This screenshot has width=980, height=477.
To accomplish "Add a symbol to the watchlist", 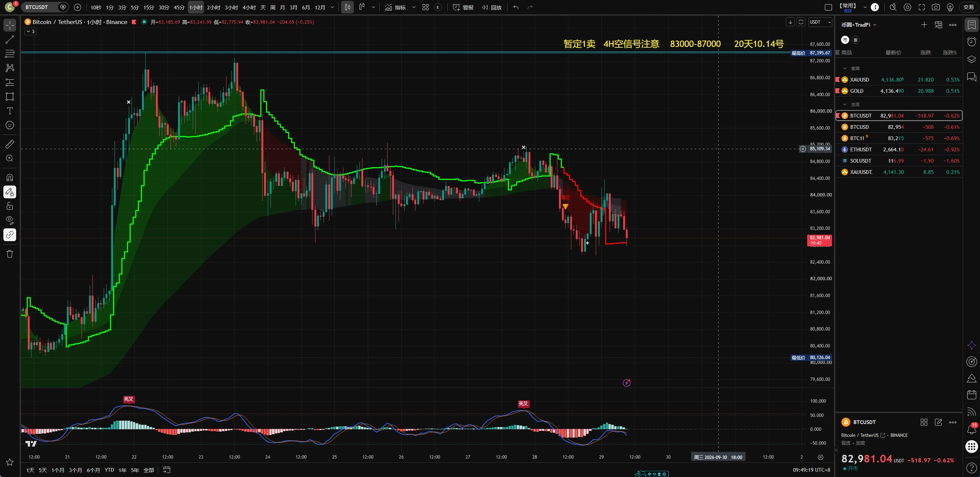I will [x=924, y=25].
